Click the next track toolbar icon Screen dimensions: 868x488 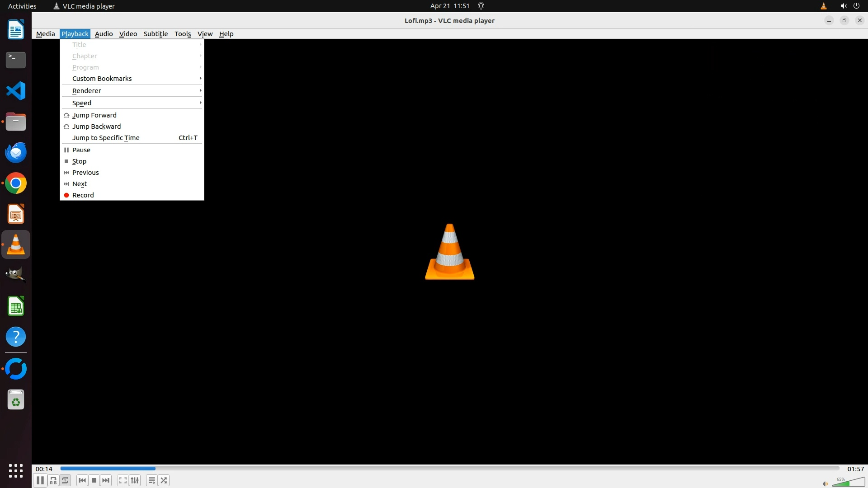[106, 480]
